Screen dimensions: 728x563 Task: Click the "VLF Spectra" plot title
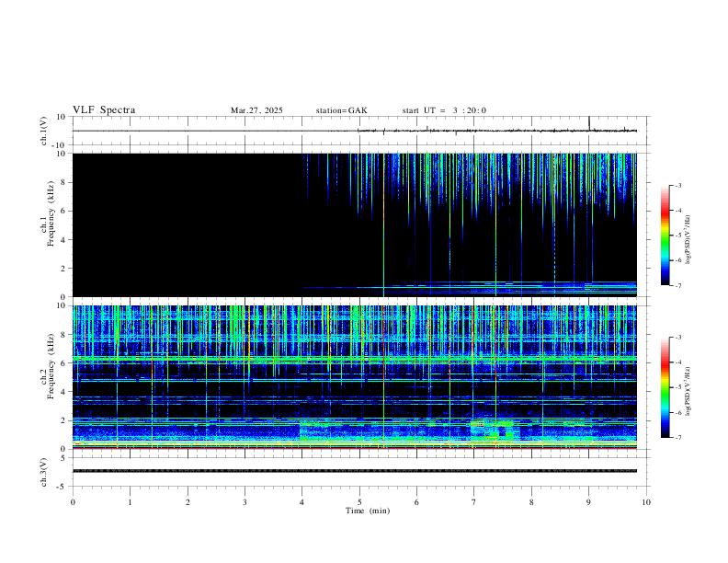click(104, 110)
